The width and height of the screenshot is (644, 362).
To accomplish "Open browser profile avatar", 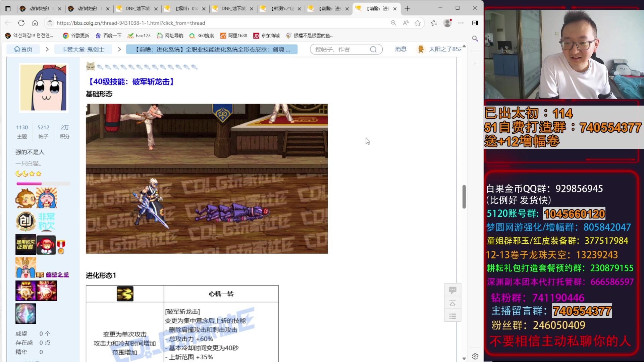I will 447,23.
